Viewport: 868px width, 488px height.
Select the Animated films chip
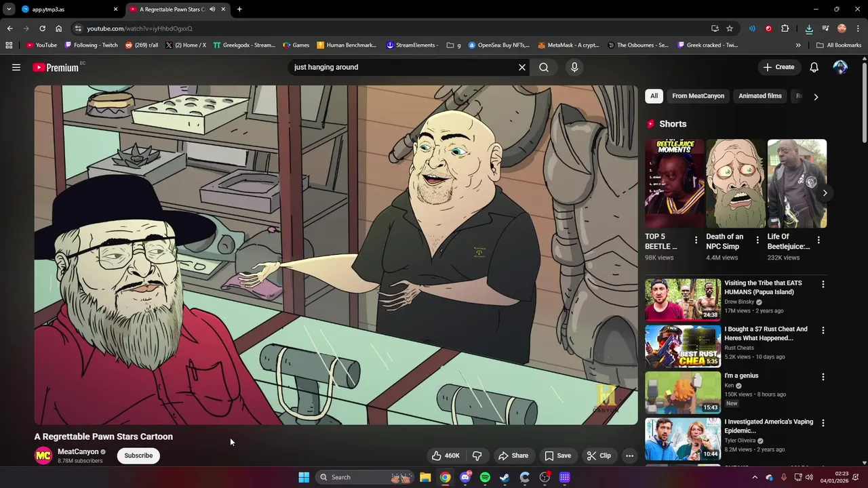(759, 96)
